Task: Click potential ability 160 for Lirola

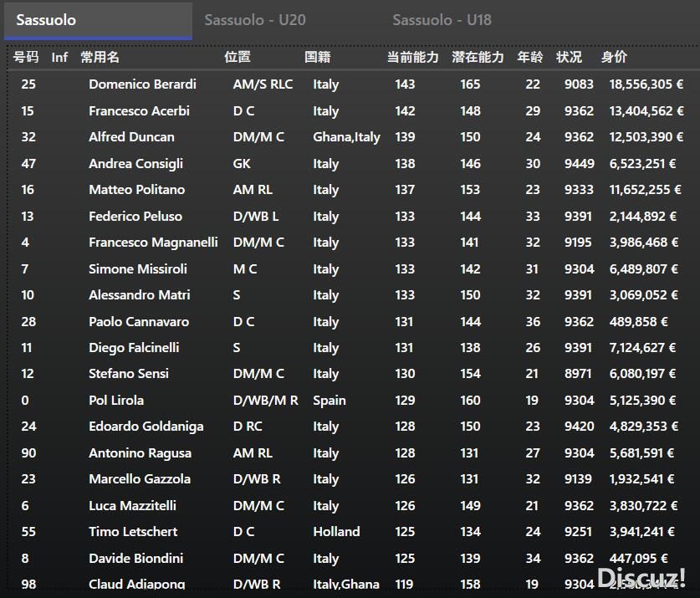Action: pos(470,401)
